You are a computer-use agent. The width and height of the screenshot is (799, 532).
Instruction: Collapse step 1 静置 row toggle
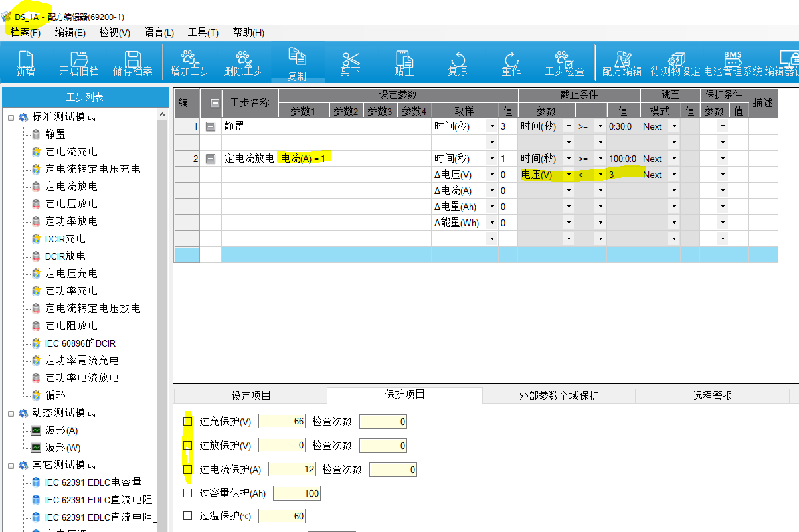click(210, 126)
